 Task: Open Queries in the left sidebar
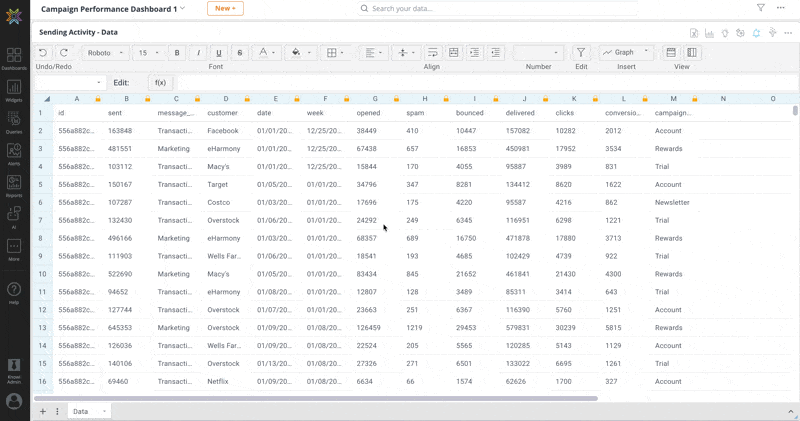tap(14, 121)
